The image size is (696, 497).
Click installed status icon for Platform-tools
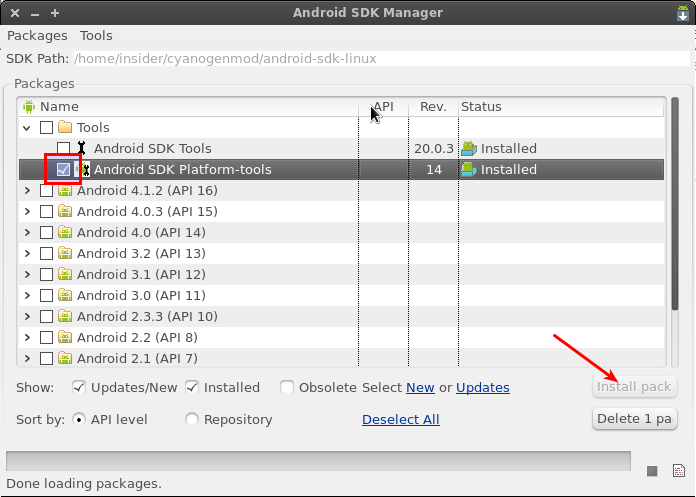pos(469,170)
